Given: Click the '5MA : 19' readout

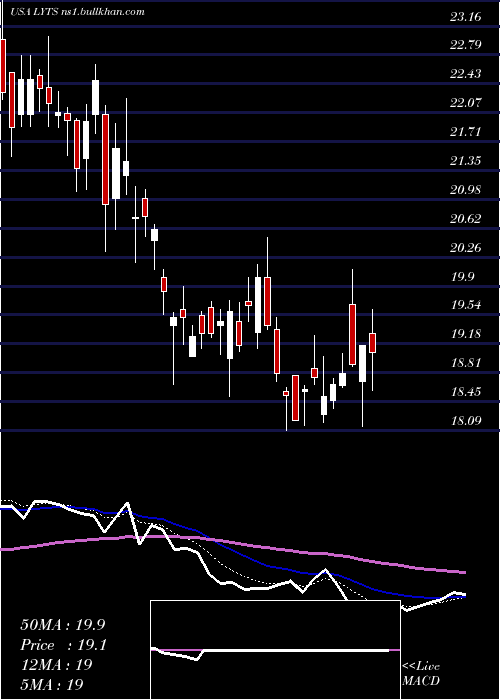Looking at the screenshot, I should tap(52, 684).
